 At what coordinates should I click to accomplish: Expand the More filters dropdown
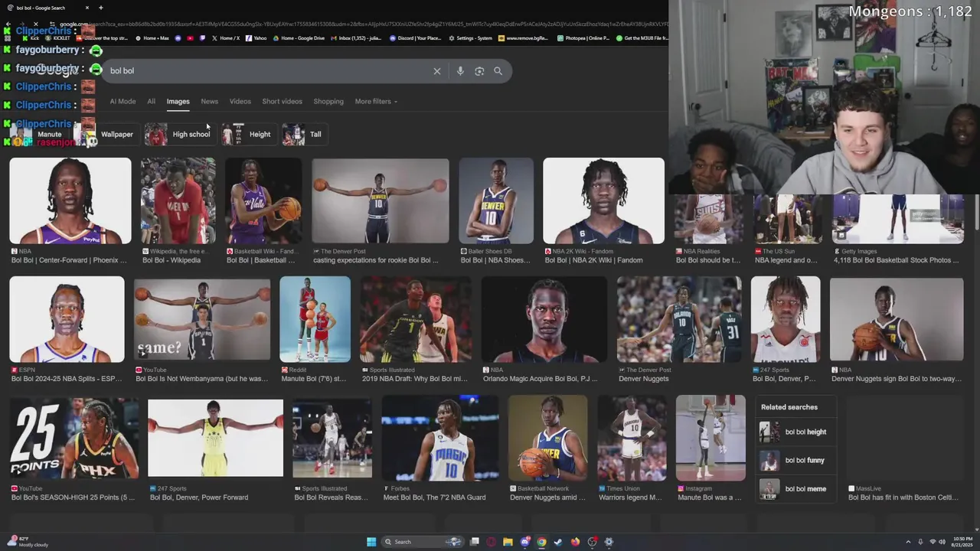point(376,102)
